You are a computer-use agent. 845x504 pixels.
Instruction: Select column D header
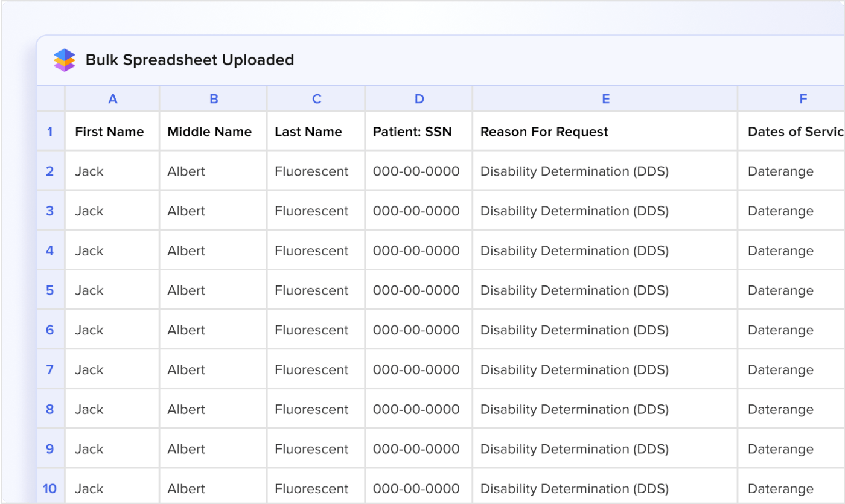(x=419, y=99)
